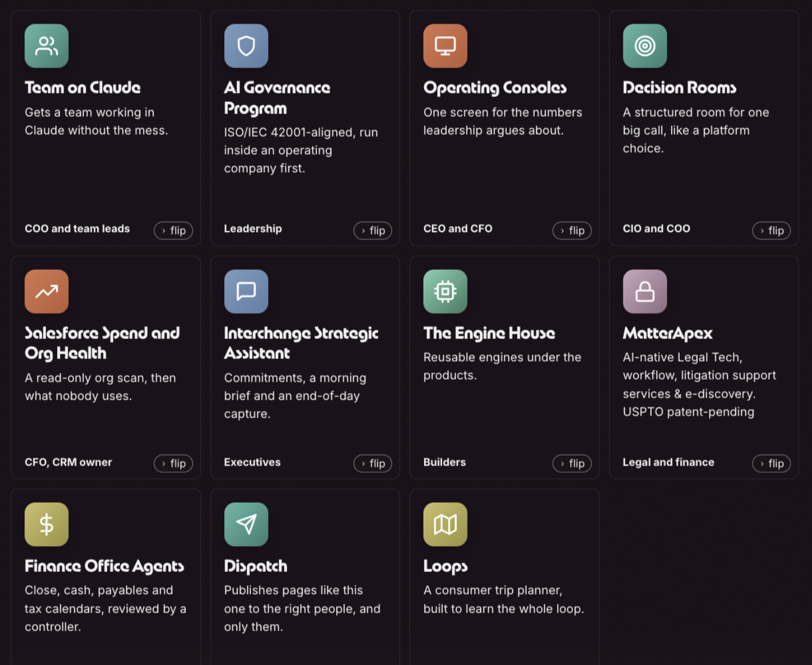This screenshot has height=665, width=812.
Task: Click the Leadership audience label
Action: pos(253,229)
